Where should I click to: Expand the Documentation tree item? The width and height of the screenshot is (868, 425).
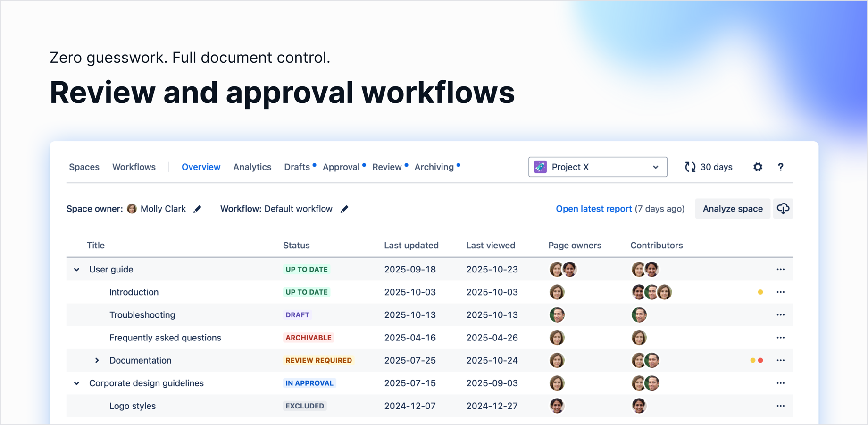97,360
